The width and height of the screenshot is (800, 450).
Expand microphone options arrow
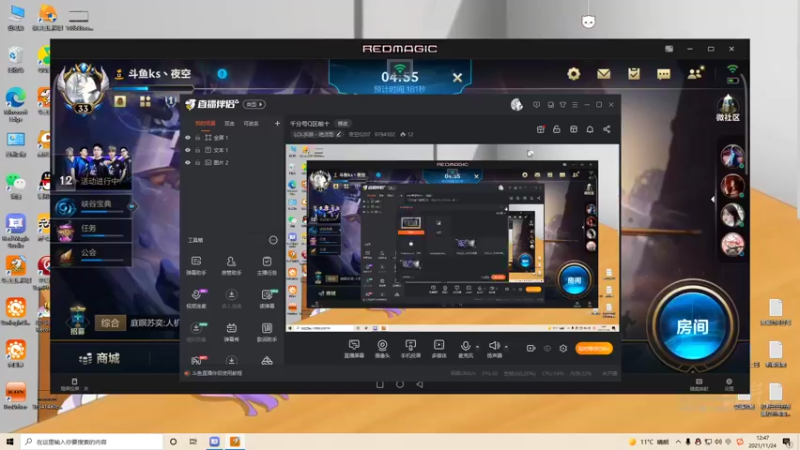(x=477, y=347)
